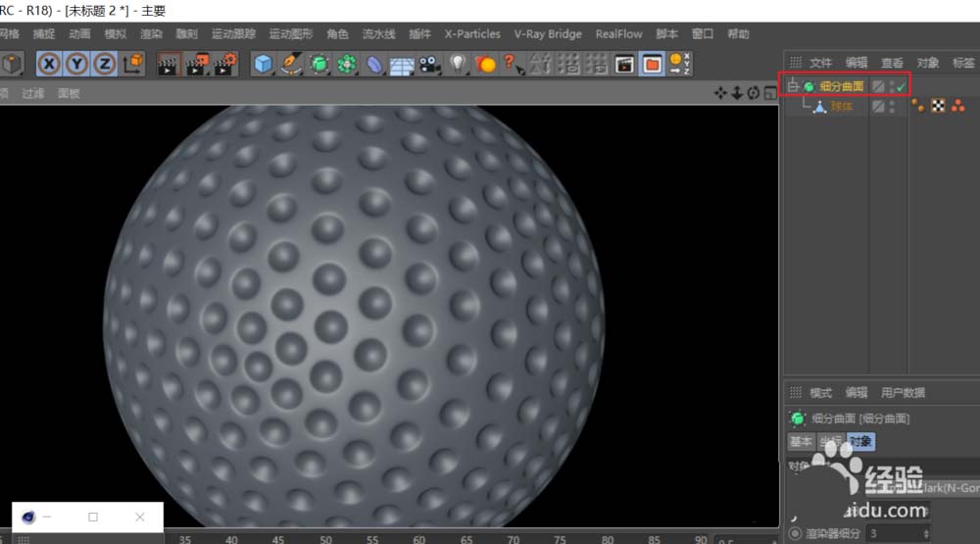Click the Render to Picture Viewer icon
The height and width of the screenshot is (544, 980).
[x=199, y=65]
